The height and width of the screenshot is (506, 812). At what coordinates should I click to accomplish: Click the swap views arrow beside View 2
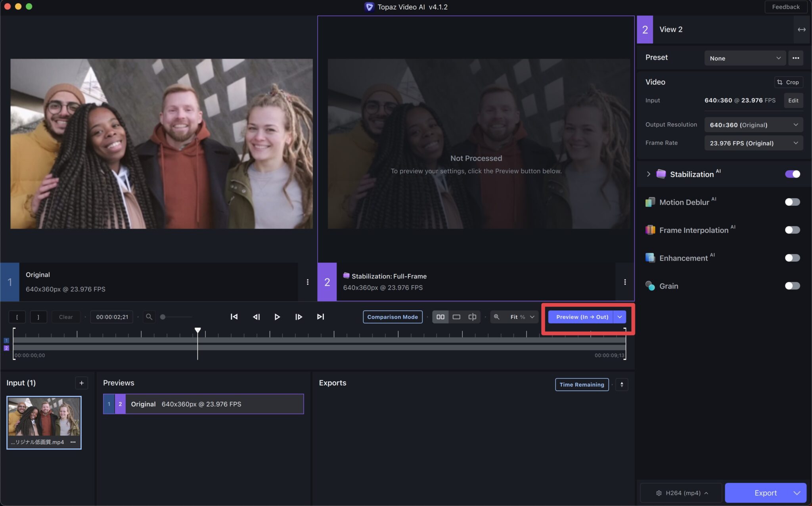point(801,29)
